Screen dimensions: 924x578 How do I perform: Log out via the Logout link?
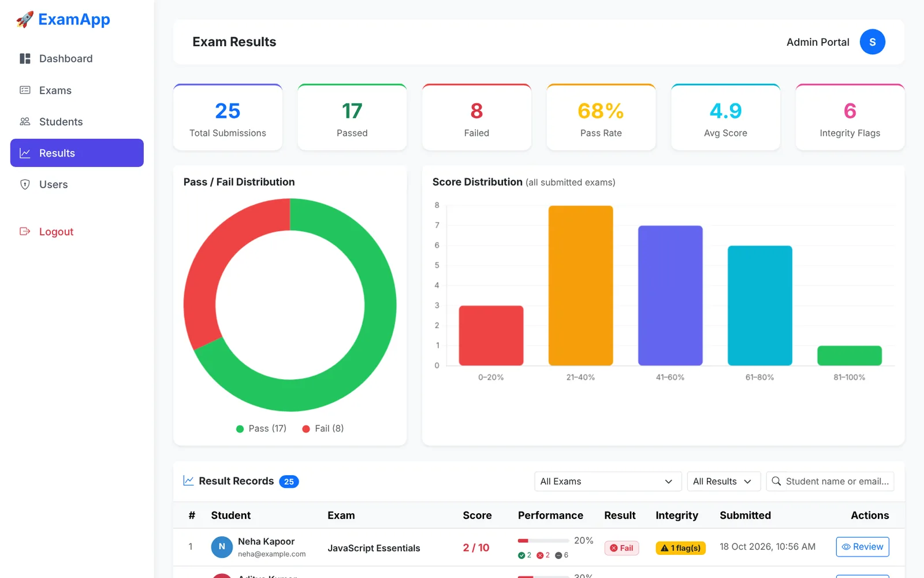pos(77,231)
